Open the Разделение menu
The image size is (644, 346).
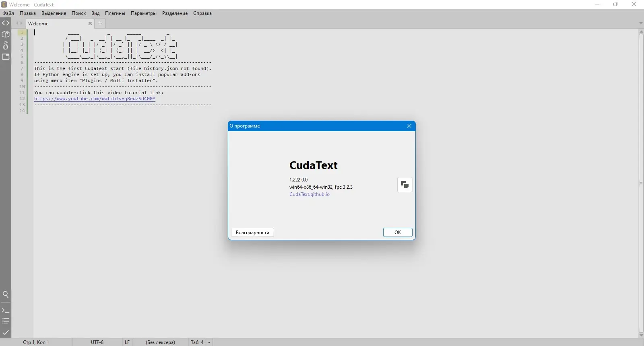pos(175,13)
